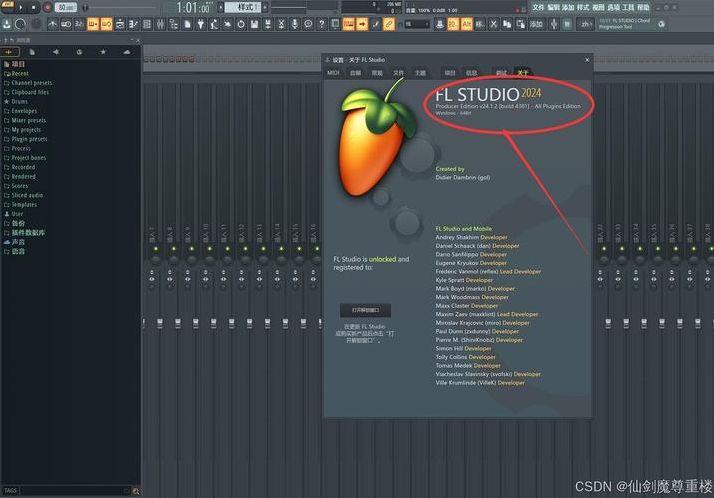Image resolution: width=714 pixels, height=498 pixels.
Task: Click the speech bubble icon in the toolbar
Action: pos(308,24)
